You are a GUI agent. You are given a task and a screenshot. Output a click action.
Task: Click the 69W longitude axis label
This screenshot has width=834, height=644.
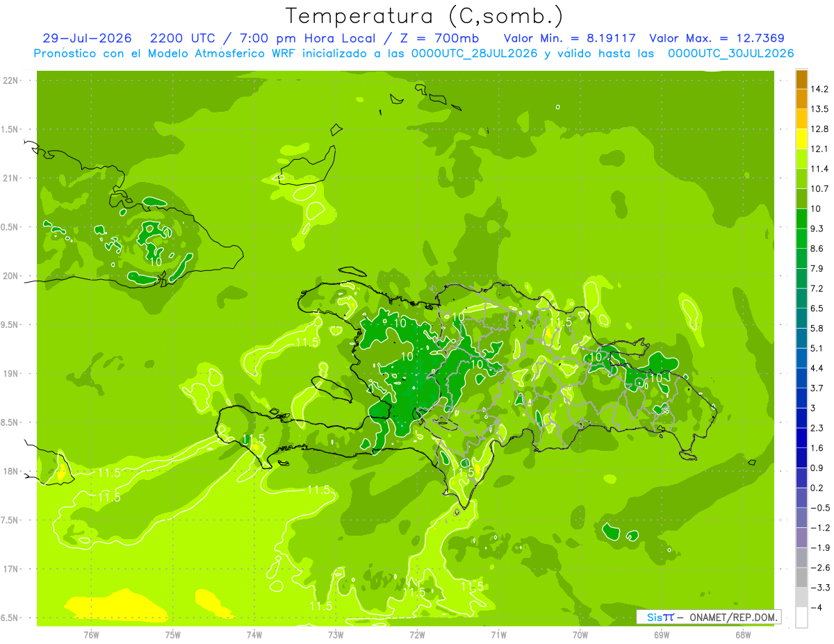[x=661, y=636]
